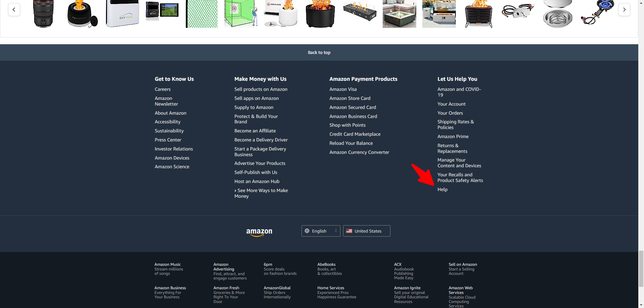
Task: Open Supply to Amazon link
Action: pyautogui.click(x=254, y=107)
